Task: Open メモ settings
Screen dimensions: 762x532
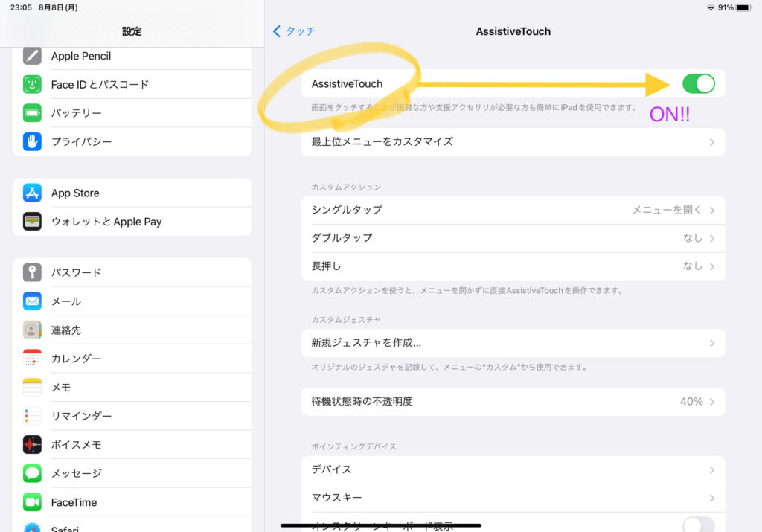Action: 132,387
